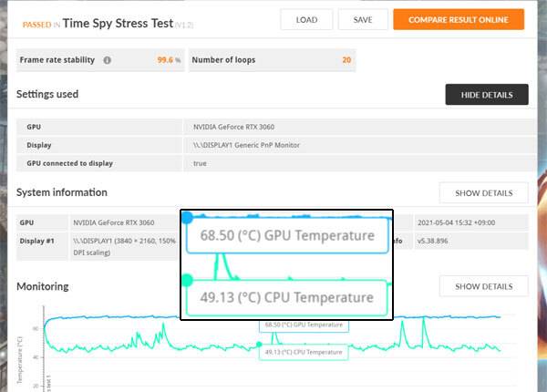Click the blue GPU temperature data point in the magnified inset
The width and height of the screenshot is (547, 392).
(187, 218)
